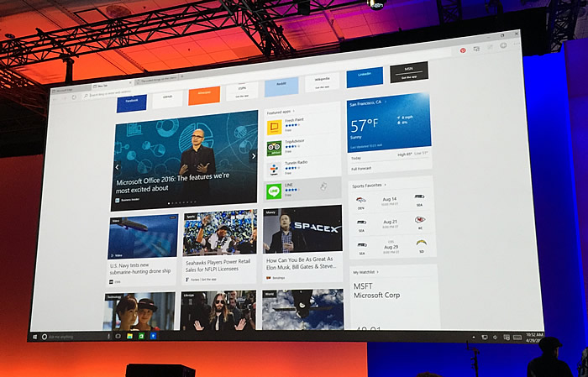Open the GitHub top site tile
The height and width of the screenshot is (377, 588).
(x=167, y=98)
